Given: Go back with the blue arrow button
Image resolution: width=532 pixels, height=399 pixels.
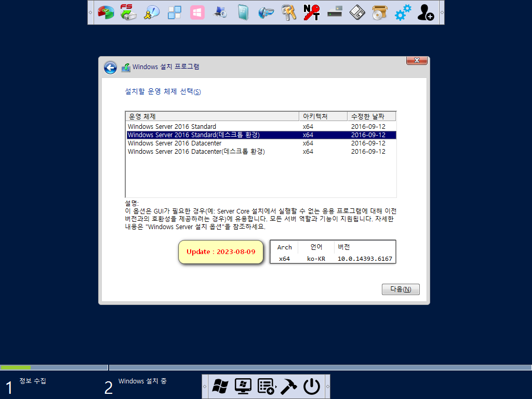Looking at the screenshot, I should pyautogui.click(x=110, y=68).
